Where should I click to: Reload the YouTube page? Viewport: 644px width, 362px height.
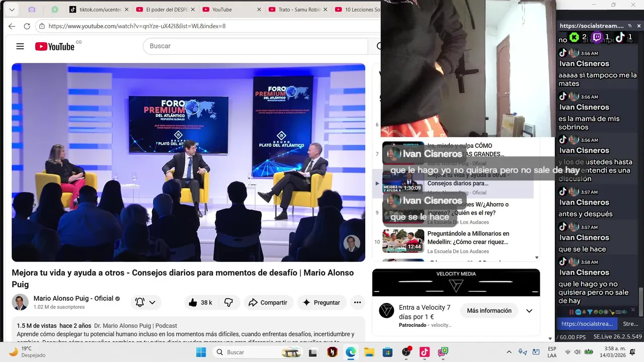tap(27, 26)
